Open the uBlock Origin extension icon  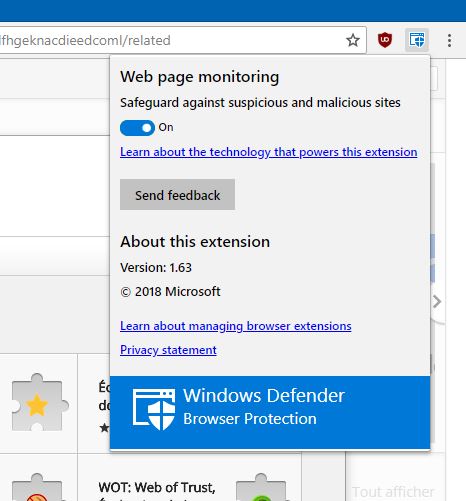(x=385, y=40)
